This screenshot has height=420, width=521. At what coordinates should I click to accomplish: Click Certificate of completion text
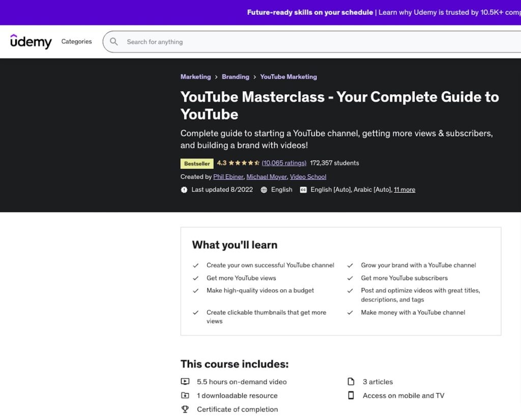[x=237, y=409]
